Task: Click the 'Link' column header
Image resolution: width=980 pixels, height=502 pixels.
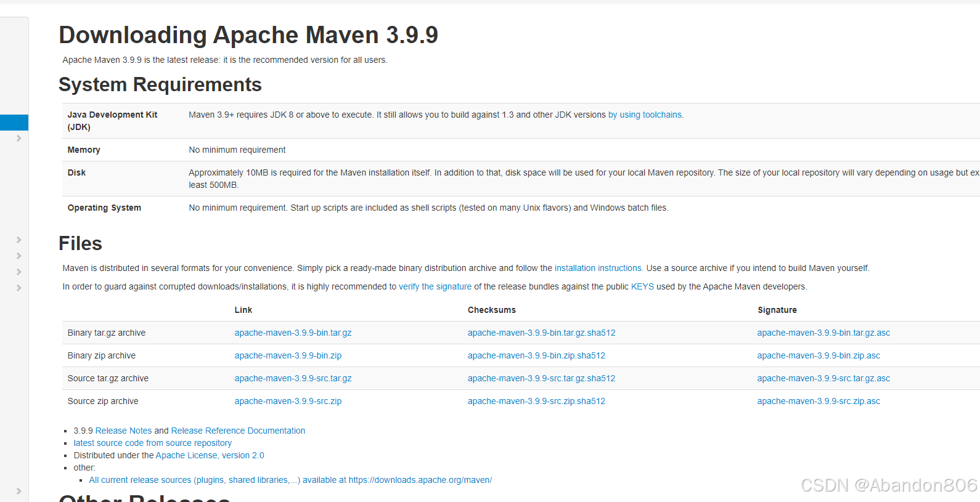Action: (243, 310)
